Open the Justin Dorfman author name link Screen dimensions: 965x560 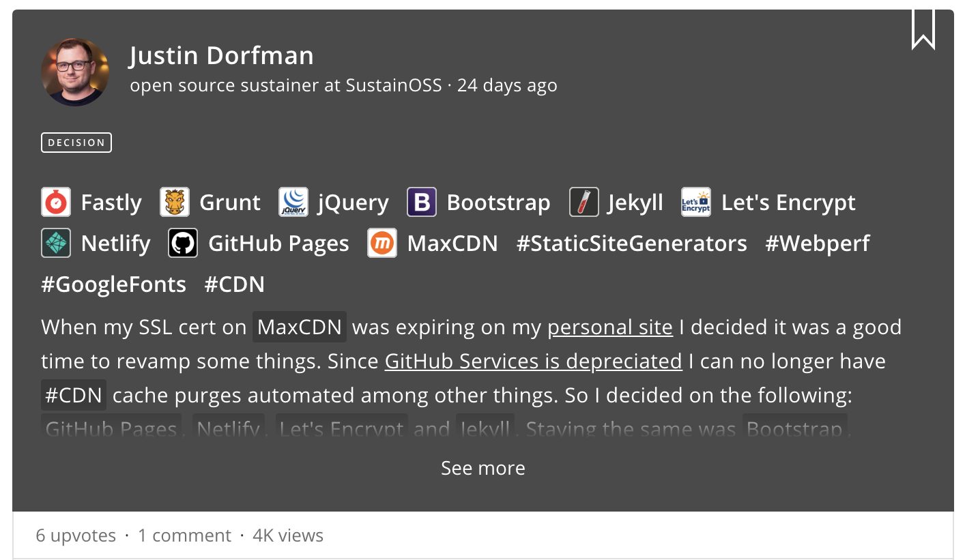222,55
